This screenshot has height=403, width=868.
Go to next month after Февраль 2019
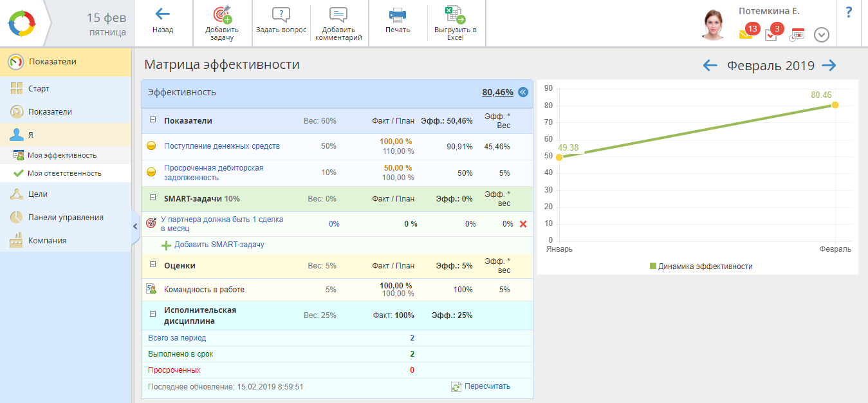(829, 65)
